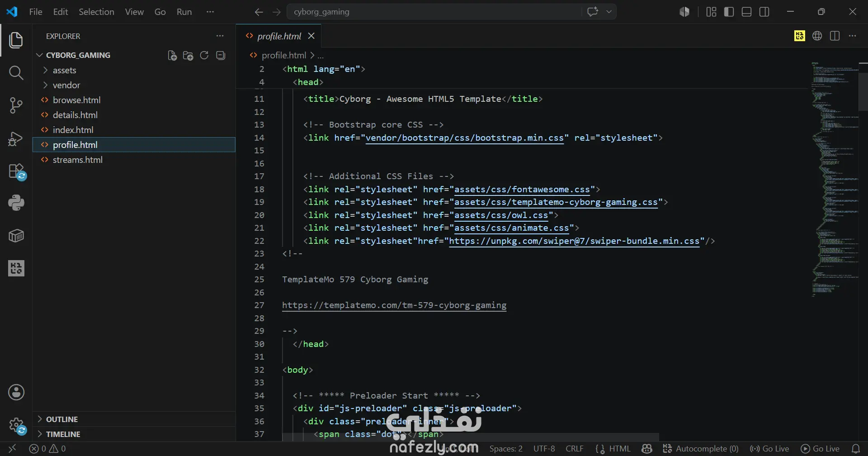Collapse all folders in Explorer

pos(221,55)
